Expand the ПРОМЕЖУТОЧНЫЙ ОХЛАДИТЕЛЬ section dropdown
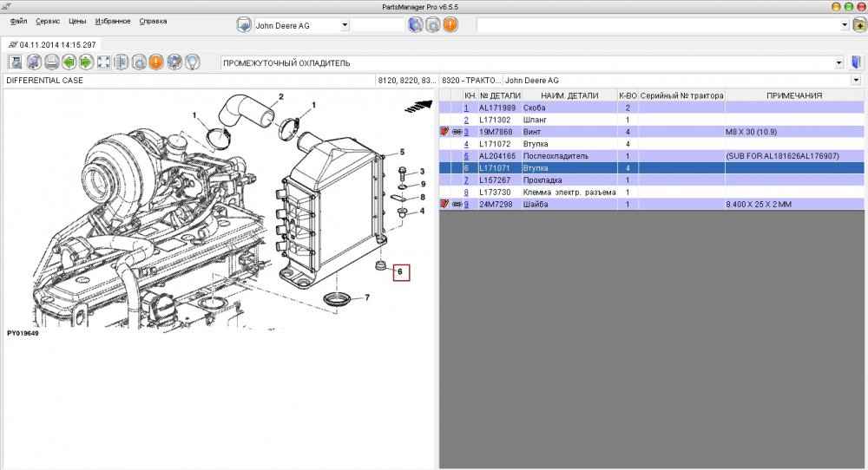The image size is (868, 470). 838,63
